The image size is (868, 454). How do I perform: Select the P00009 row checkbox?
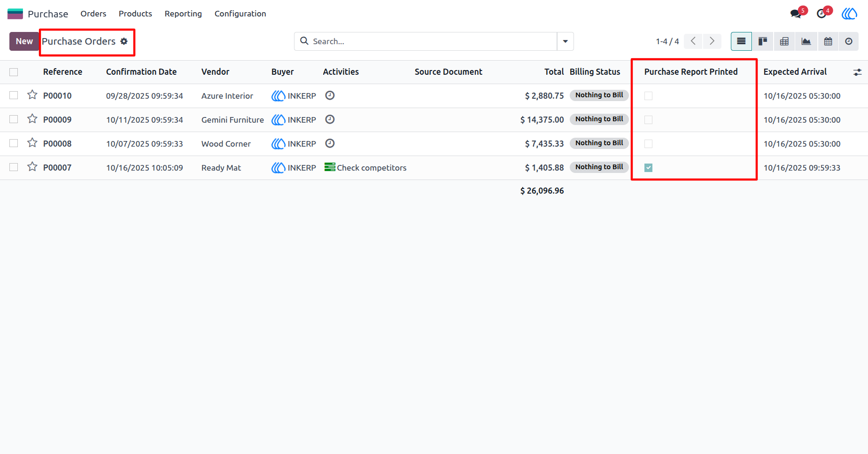tap(14, 119)
